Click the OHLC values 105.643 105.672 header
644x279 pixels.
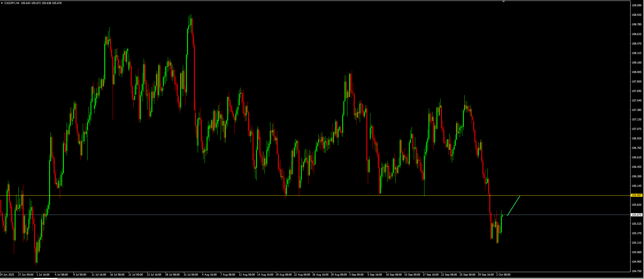(31, 3)
